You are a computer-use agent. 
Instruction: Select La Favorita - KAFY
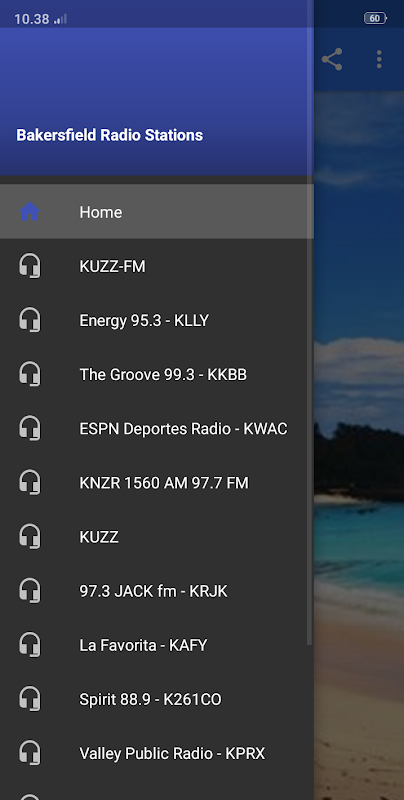coord(157,644)
